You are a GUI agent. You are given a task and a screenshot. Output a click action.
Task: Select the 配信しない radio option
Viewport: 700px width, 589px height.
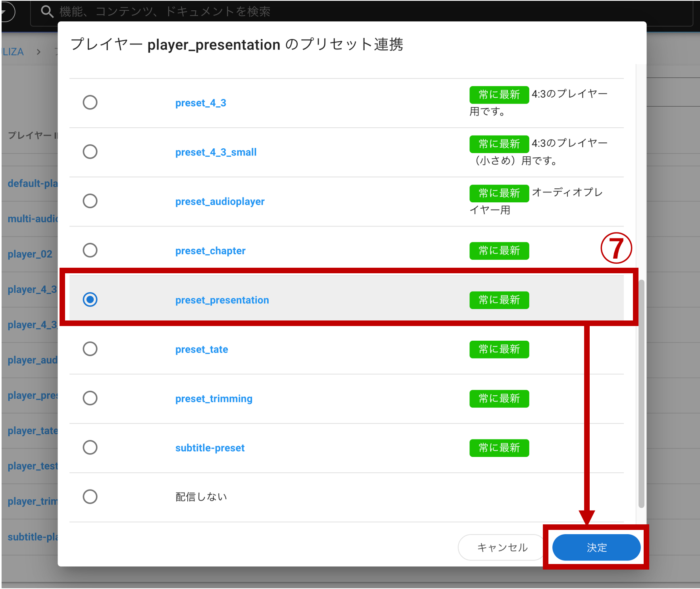click(90, 497)
